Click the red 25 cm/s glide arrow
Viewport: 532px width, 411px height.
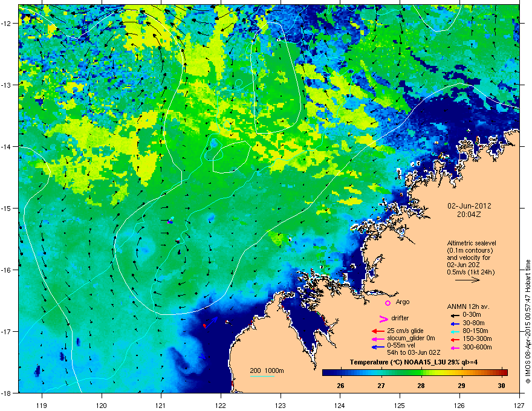378,331
